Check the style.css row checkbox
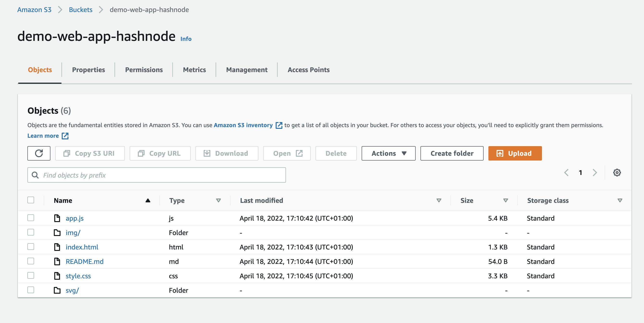Image resolution: width=644 pixels, height=323 pixels. [31, 276]
